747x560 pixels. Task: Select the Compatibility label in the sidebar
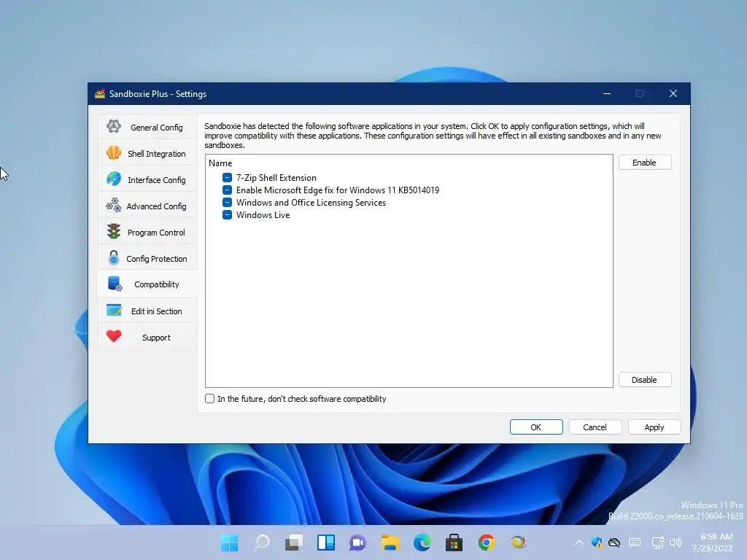(x=157, y=284)
